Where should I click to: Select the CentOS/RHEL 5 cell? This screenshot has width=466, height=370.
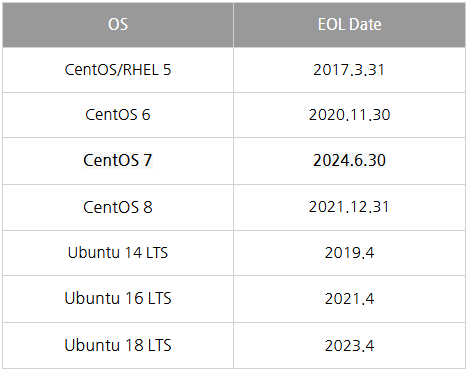click(118, 70)
